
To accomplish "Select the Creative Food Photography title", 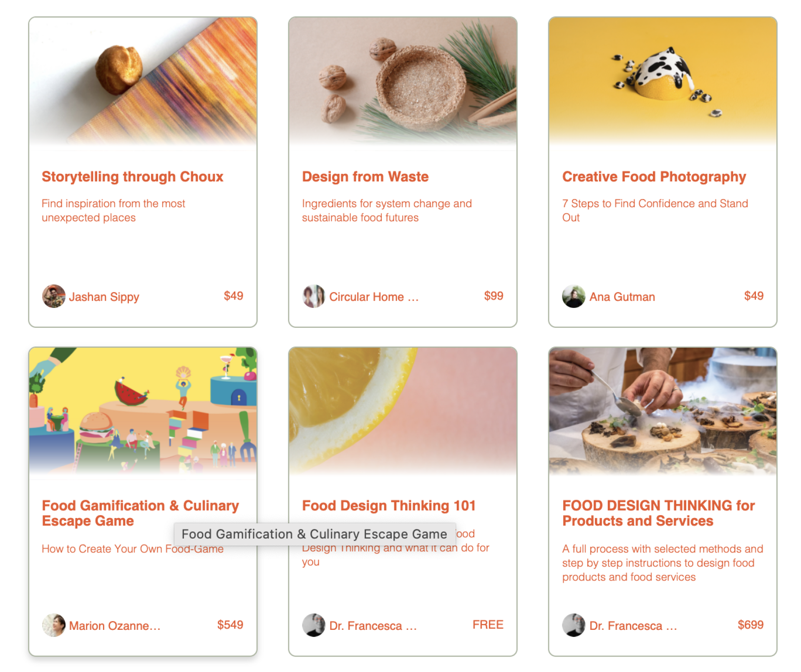I will pos(654,176).
